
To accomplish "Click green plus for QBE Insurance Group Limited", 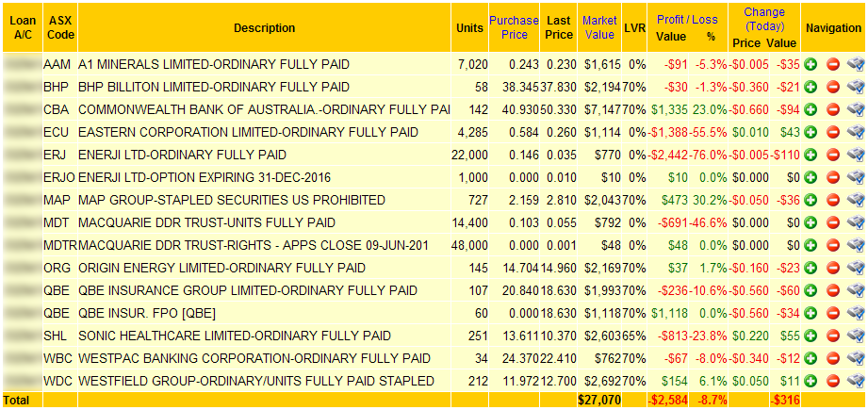I will coord(811,290).
